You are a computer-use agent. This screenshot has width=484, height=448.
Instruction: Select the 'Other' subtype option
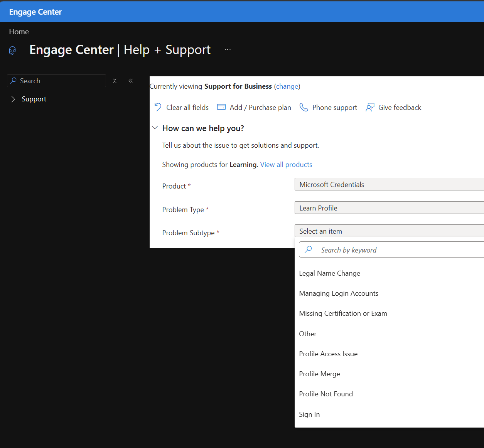[389, 334]
